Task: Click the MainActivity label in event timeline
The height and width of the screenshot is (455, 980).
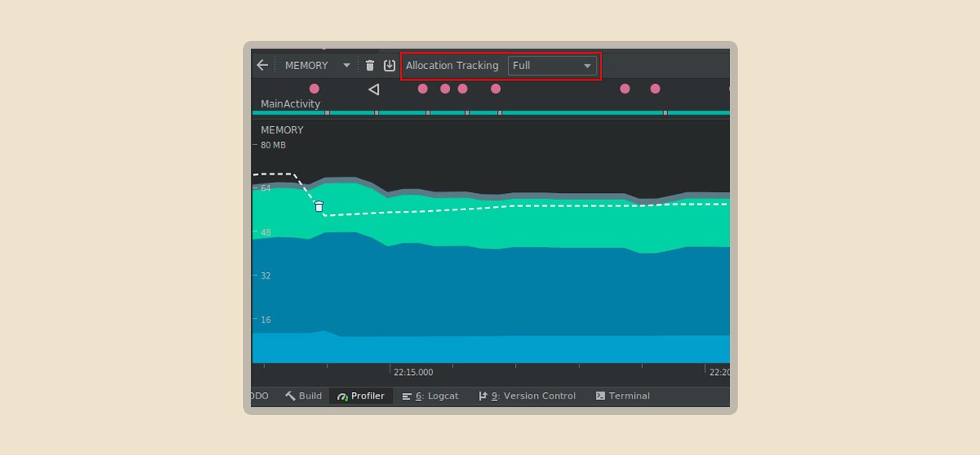Action: click(290, 104)
